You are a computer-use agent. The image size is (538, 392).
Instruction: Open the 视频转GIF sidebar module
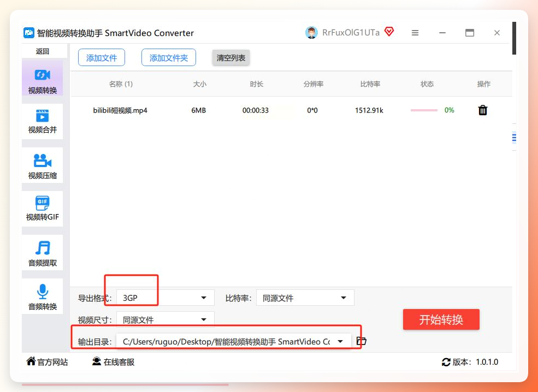coord(42,209)
